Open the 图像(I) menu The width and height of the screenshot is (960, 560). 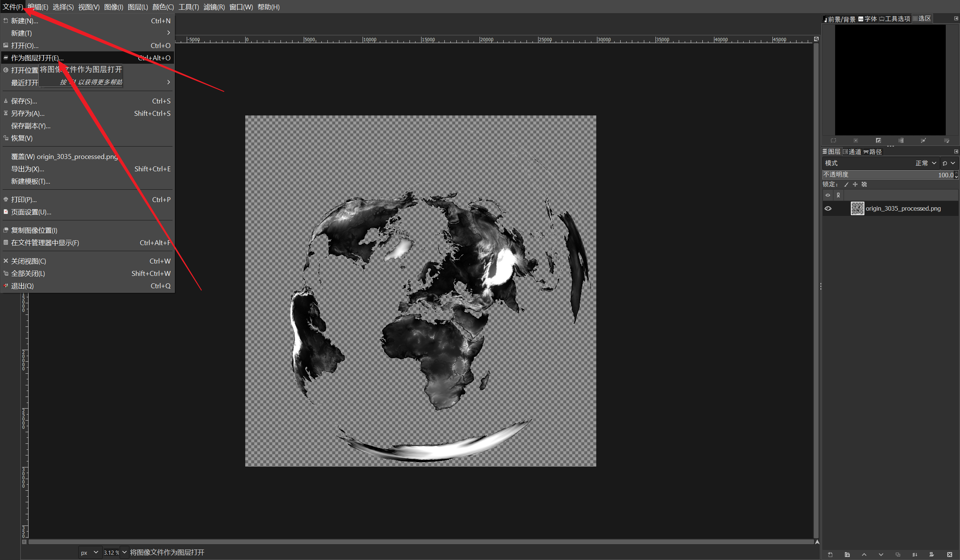pos(114,7)
